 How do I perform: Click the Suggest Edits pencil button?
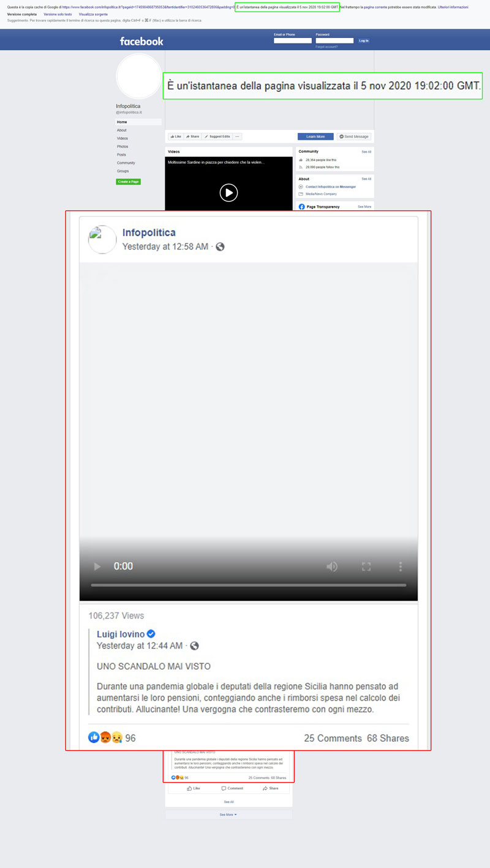pos(217,137)
